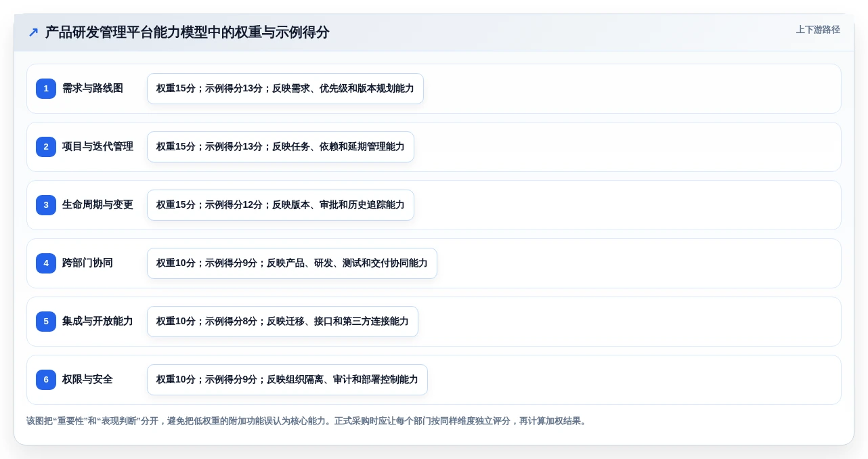Click number badge 3 for 生命周期与变更

[46, 205]
